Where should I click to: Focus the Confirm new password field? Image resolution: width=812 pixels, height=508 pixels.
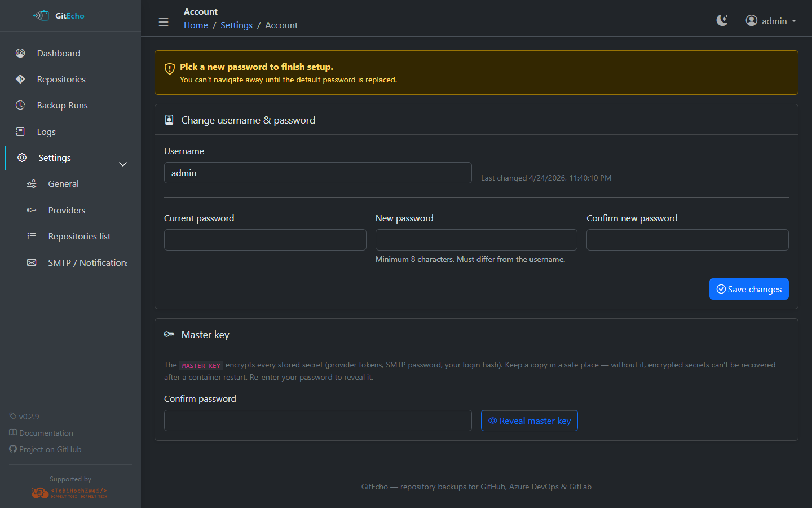[687, 240]
